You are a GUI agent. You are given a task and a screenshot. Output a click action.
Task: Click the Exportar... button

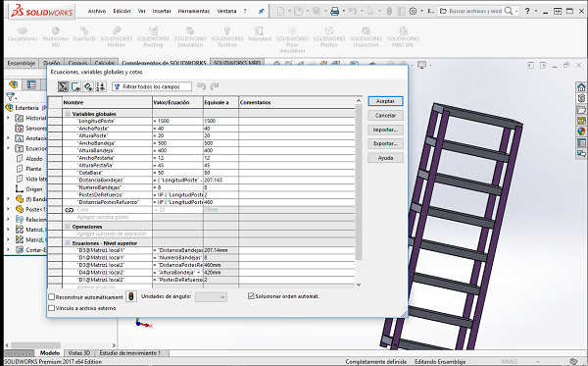point(385,144)
